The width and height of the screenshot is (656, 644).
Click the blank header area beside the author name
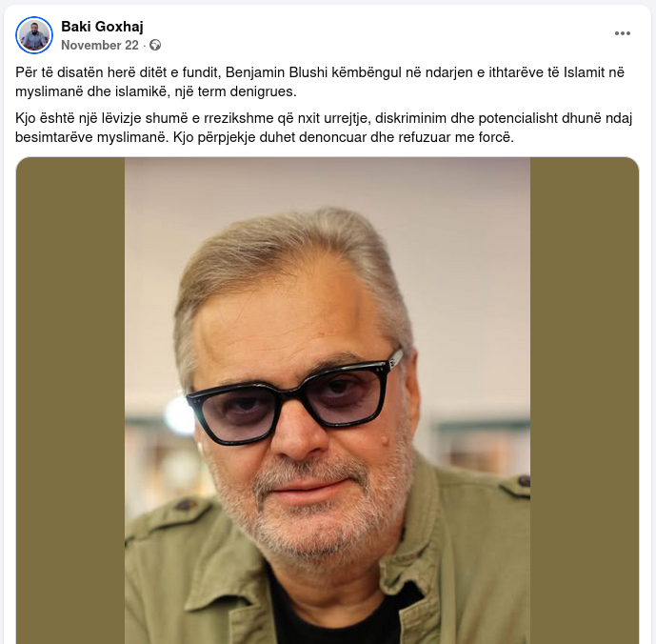pyautogui.click(x=376, y=34)
